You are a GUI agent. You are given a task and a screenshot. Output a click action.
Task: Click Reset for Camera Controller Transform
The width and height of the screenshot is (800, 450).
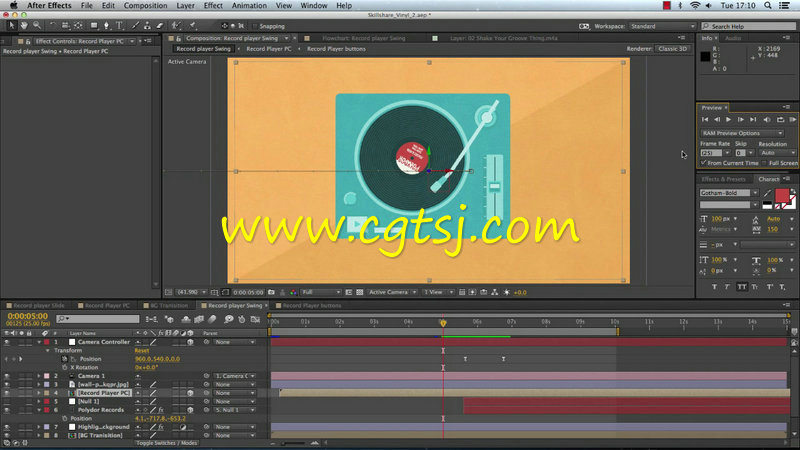click(x=142, y=351)
